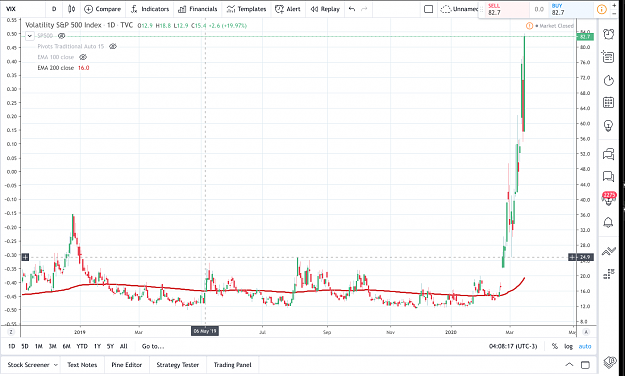
Task: Open the Unnamed layout cloud menu
Action: pos(458,9)
